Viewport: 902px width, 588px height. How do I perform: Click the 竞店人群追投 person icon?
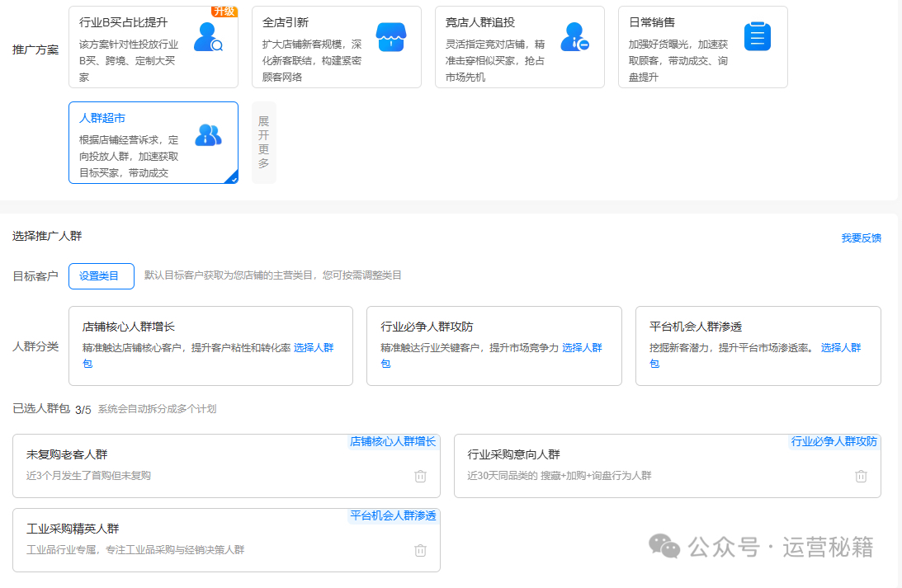coord(574,37)
